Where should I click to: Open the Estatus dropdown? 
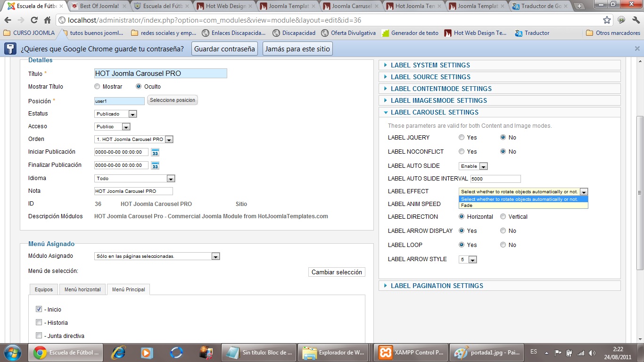click(x=116, y=114)
